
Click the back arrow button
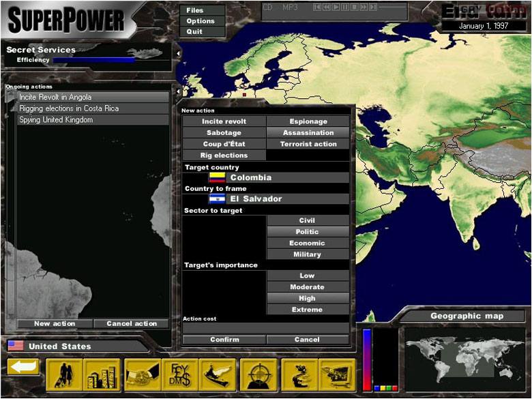[x=23, y=367]
